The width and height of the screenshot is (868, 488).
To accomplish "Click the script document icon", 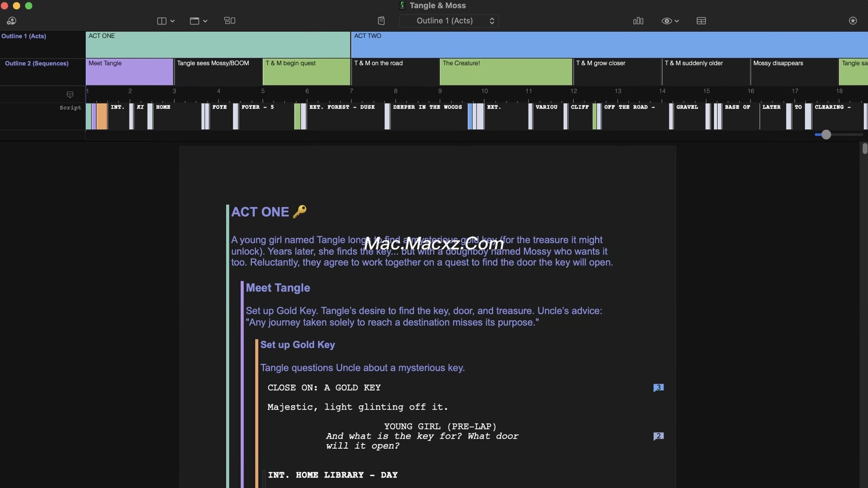I will coord(381,21).
